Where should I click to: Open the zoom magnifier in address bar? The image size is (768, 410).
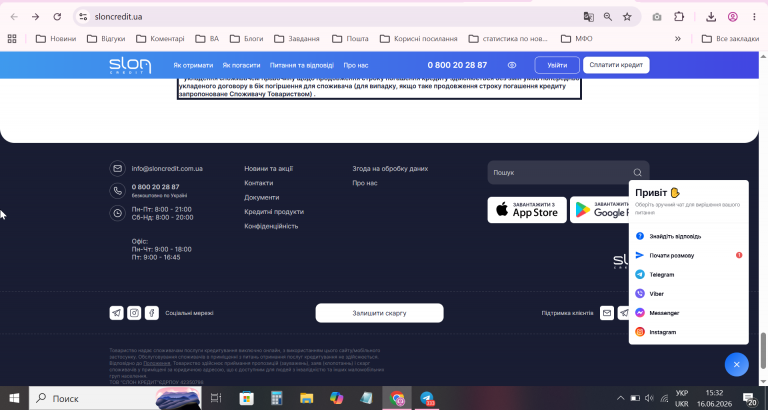(x=608, y=17)
